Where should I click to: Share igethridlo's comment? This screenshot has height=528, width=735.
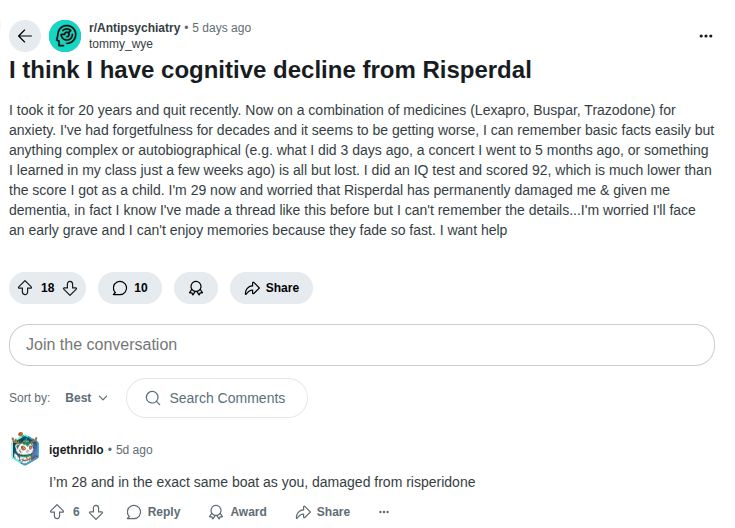click(322, 512)
